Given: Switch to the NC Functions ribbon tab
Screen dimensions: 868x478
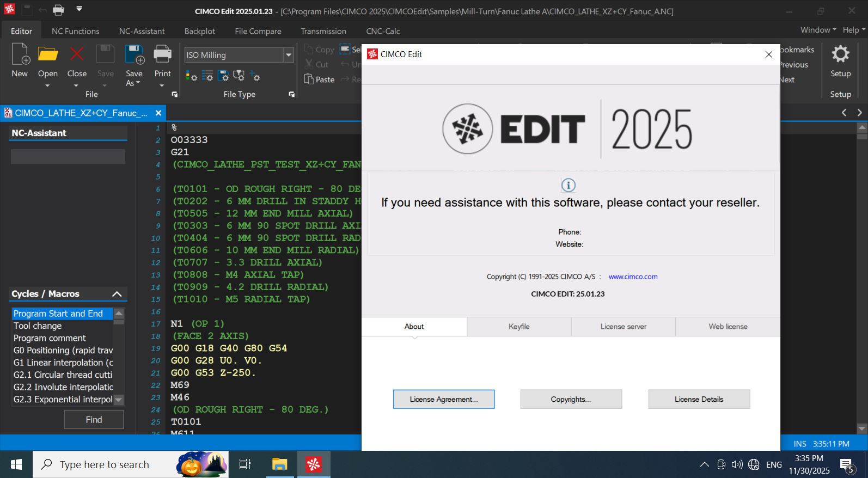Looking at the screenshot, I should click(x=76, y=31).
